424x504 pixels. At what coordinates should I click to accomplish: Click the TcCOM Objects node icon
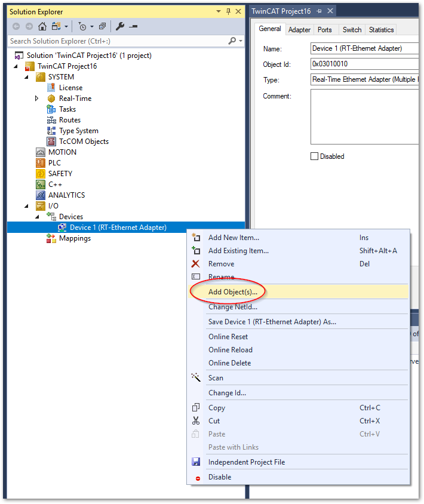(51, 142)
